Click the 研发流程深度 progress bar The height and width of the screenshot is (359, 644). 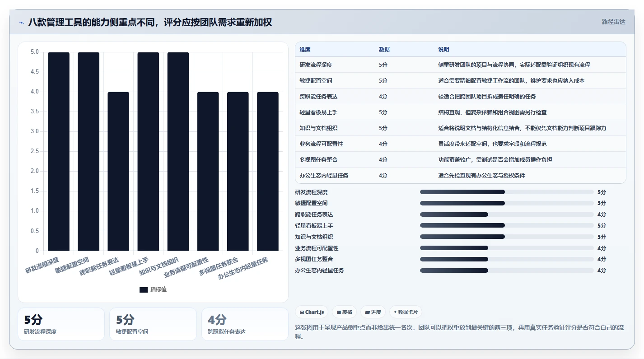[507, 192]
